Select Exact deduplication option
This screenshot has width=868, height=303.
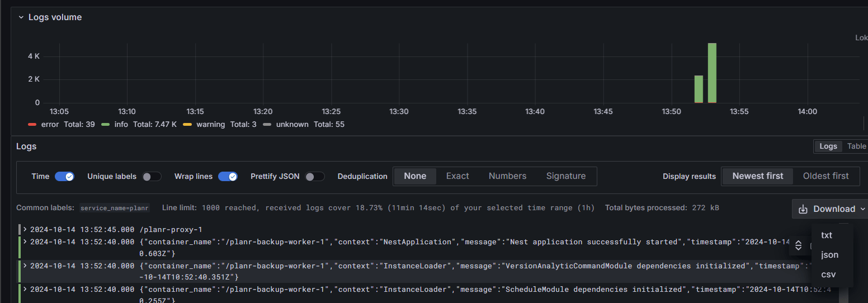(x=457, y=176)
